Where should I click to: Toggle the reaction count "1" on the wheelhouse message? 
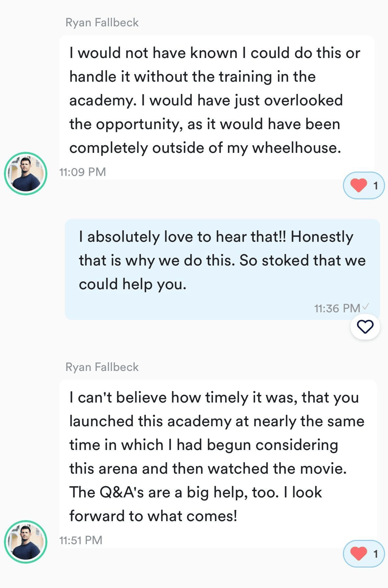tap(375, 186)
